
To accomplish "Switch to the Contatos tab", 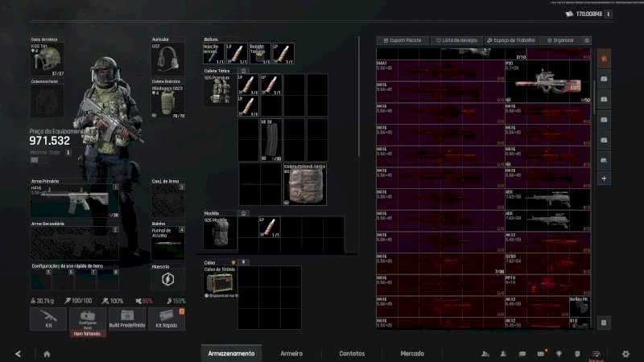I will pyautogui.click(x=352, y=353).
